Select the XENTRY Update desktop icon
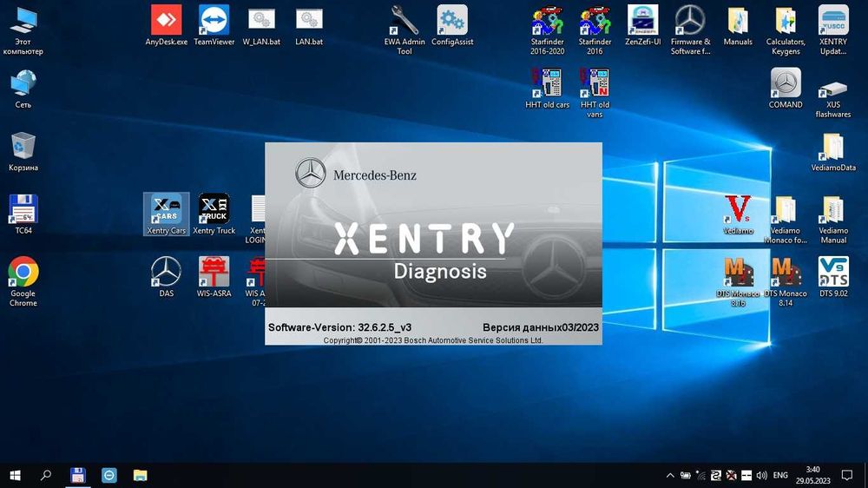Viewport: 868px width, 488px height. pyautogui.click(x=833, y=22)
